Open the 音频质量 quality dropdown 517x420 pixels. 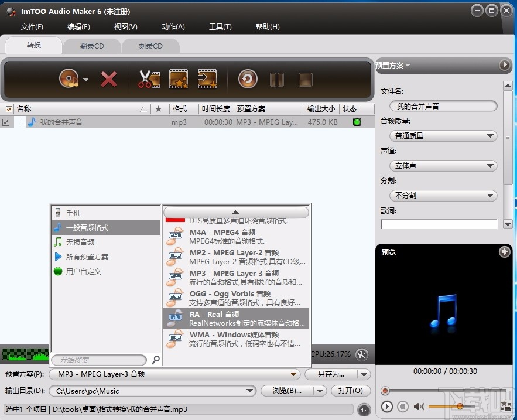(443, 135)
